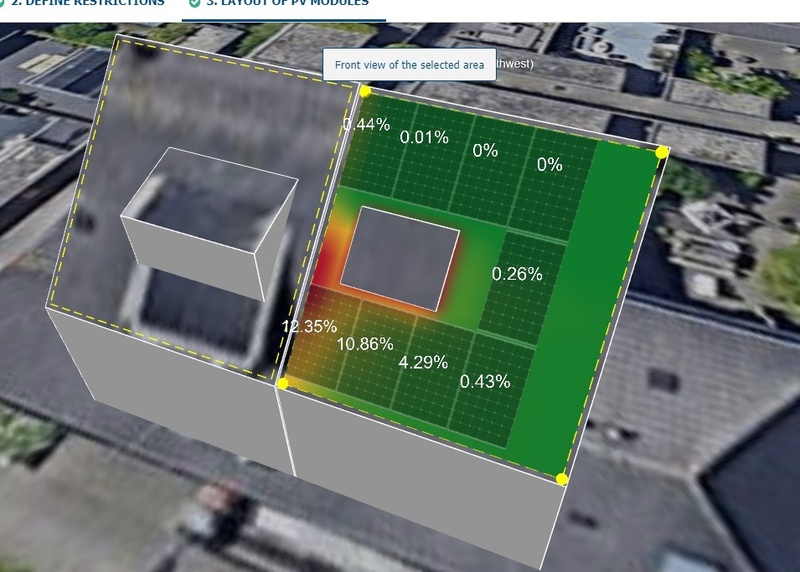The width and height of the screenshot is (800, 572).
Task: Select the right yellow roof corner handle
Action: [662, 152]
